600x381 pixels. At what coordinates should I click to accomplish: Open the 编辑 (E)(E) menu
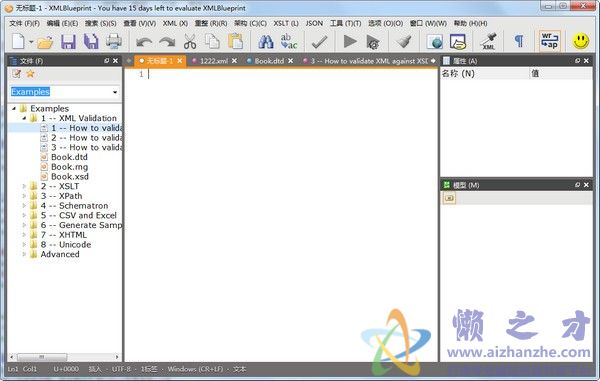coord(62,23)
